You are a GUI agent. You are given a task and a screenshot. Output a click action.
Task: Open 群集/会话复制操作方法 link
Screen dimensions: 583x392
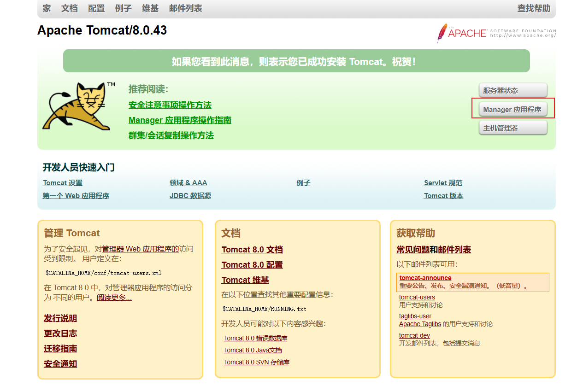point(171,135)
